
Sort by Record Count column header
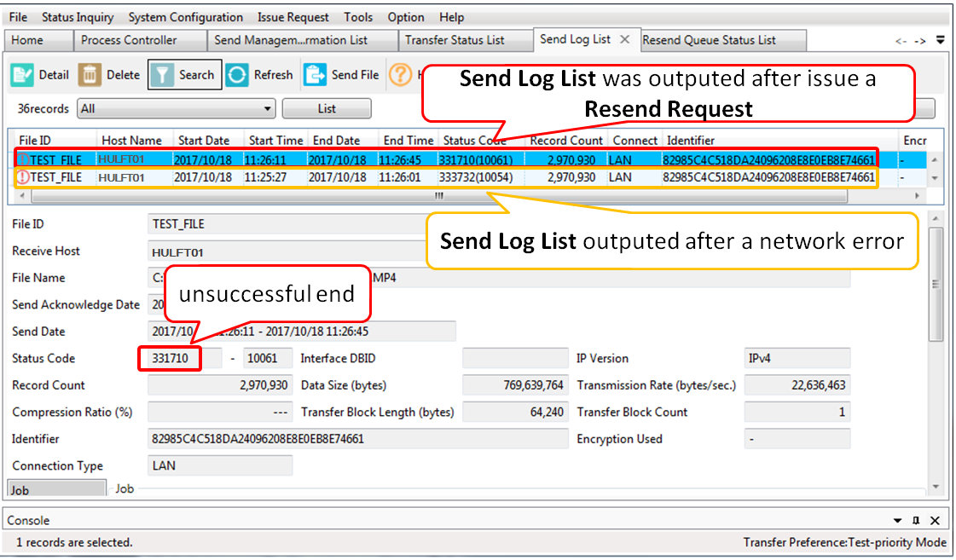565,141
